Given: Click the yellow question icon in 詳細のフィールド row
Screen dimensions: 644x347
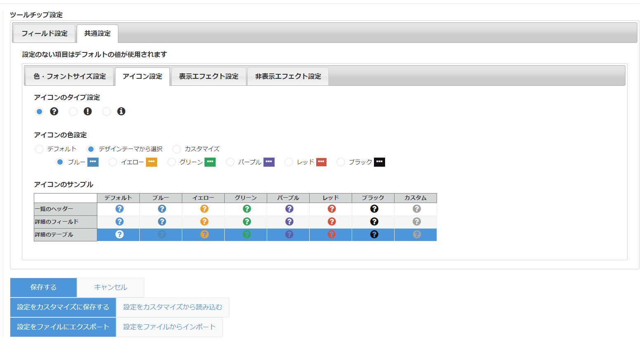Looking at the screenshot, I should click(x=204, y=222).
